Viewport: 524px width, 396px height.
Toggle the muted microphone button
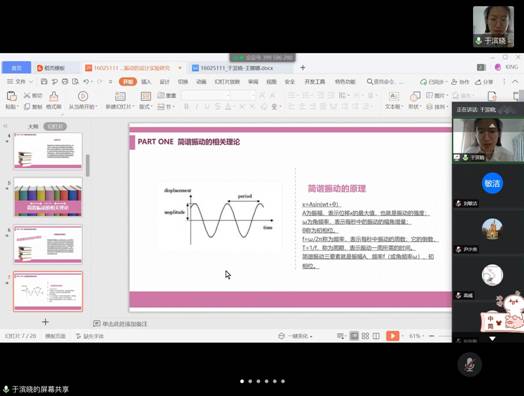(470, 365)
